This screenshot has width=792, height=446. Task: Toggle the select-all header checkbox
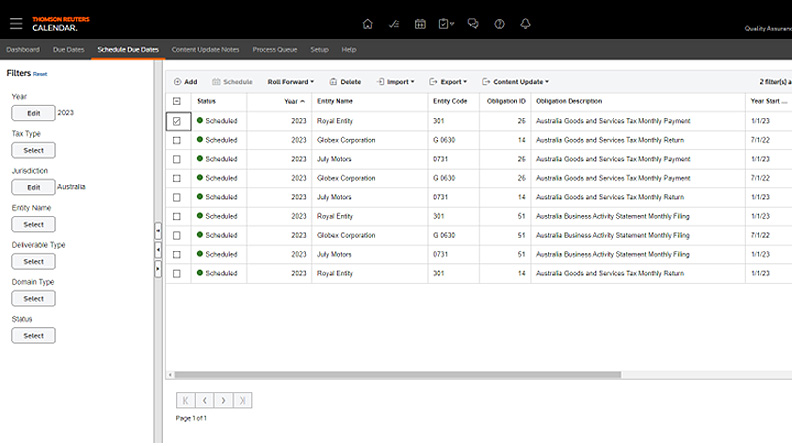point(177,101)
